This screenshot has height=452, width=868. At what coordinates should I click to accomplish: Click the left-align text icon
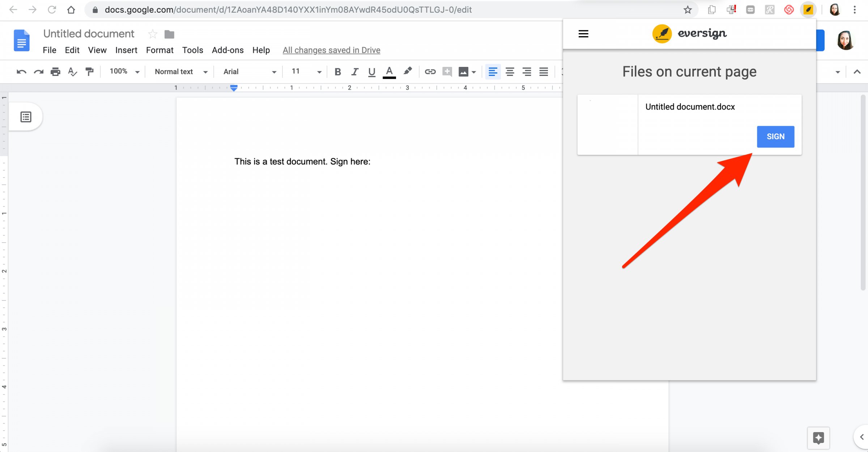point(493,71)
